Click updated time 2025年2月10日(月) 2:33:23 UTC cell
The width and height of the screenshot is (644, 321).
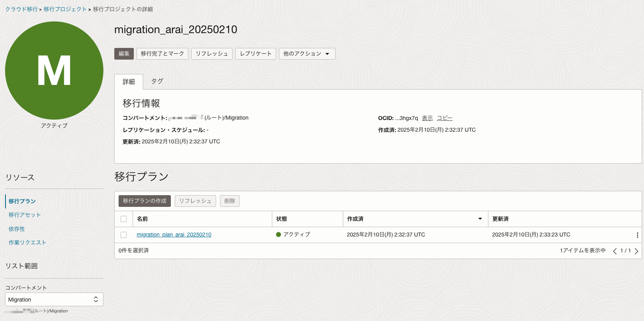(531, 235)
